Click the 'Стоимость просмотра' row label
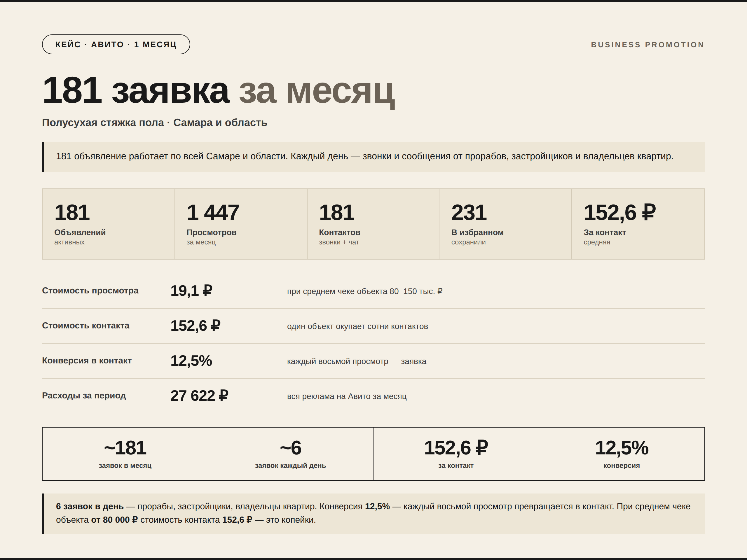Screen dimensions: 747x560 [90, 290]
